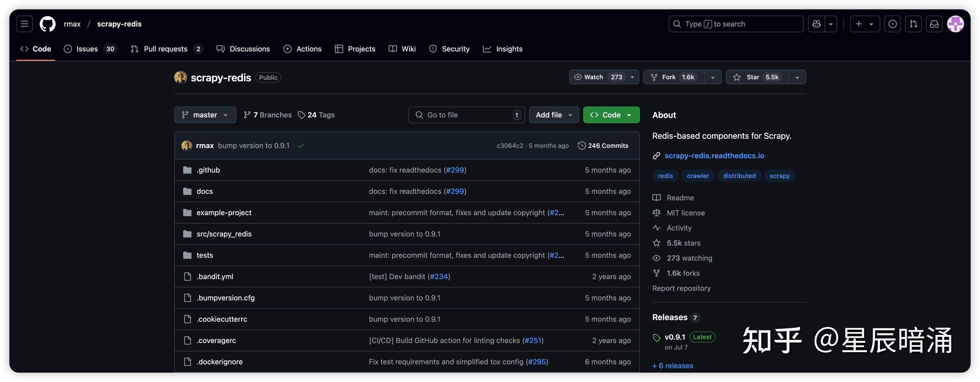Open commit hash c3064c2
This screenshot has height=382, width=980.
(x=510, y=146)
